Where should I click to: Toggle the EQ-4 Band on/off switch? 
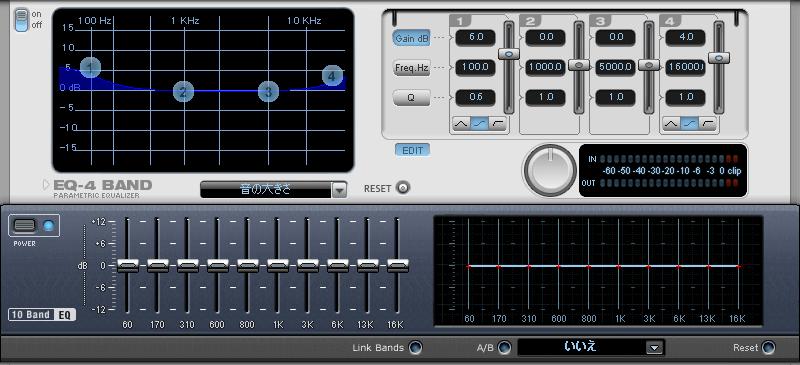(x=21, y=20)
